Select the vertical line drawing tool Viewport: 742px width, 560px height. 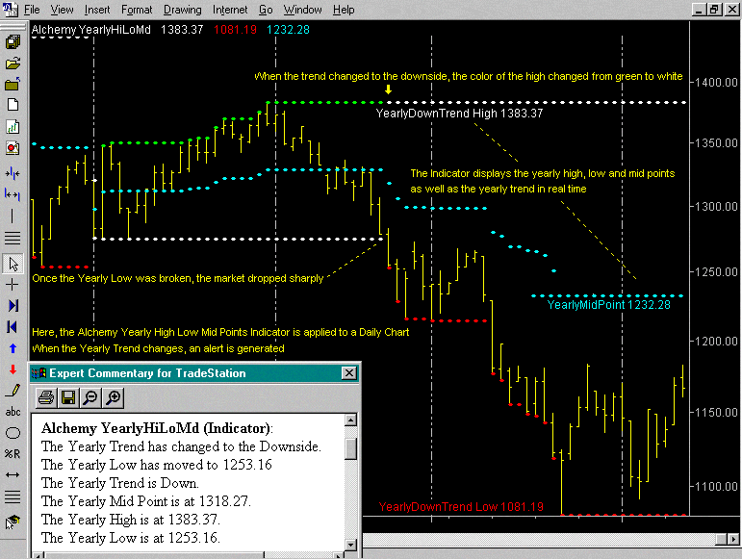(x=13, y=216)
